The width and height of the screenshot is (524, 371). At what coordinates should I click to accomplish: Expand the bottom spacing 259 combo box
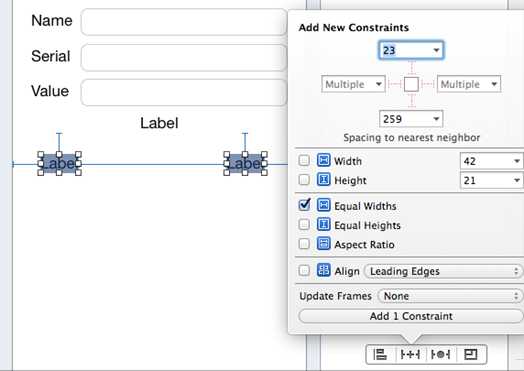(x=411, y=119)
